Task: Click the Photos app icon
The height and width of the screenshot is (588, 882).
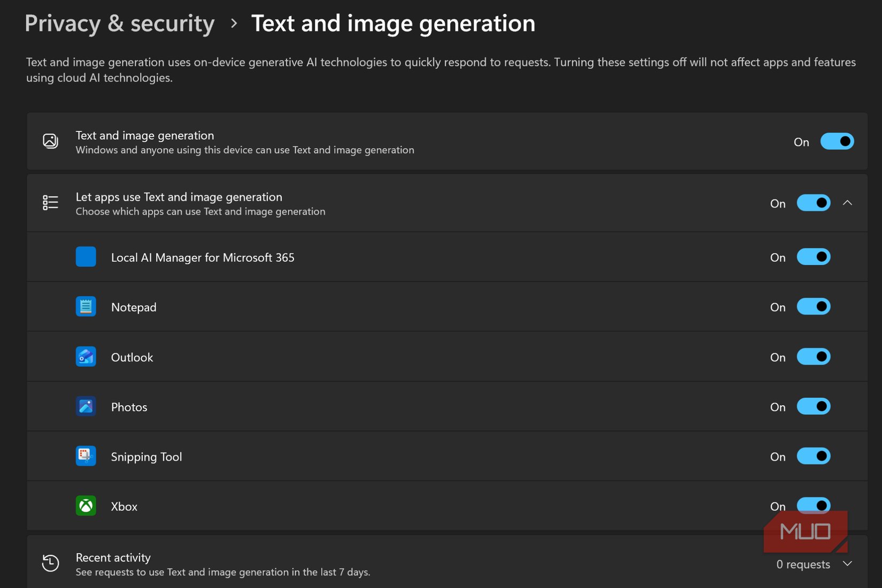Action: 86,406
